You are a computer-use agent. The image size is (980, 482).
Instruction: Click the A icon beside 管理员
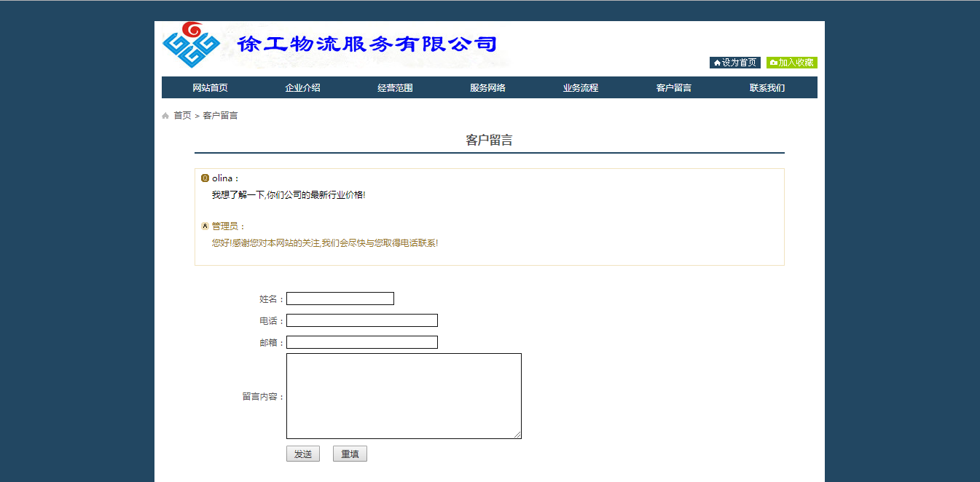pos(205,226)
